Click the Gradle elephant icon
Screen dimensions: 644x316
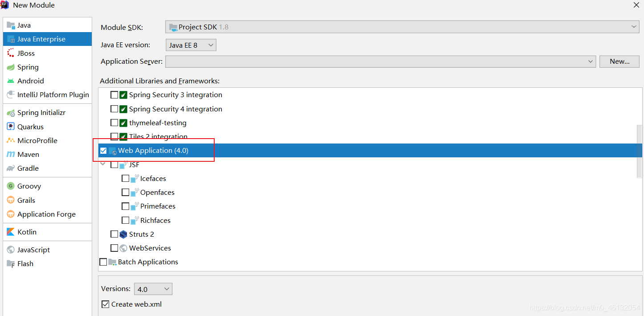tap(11, 168)
